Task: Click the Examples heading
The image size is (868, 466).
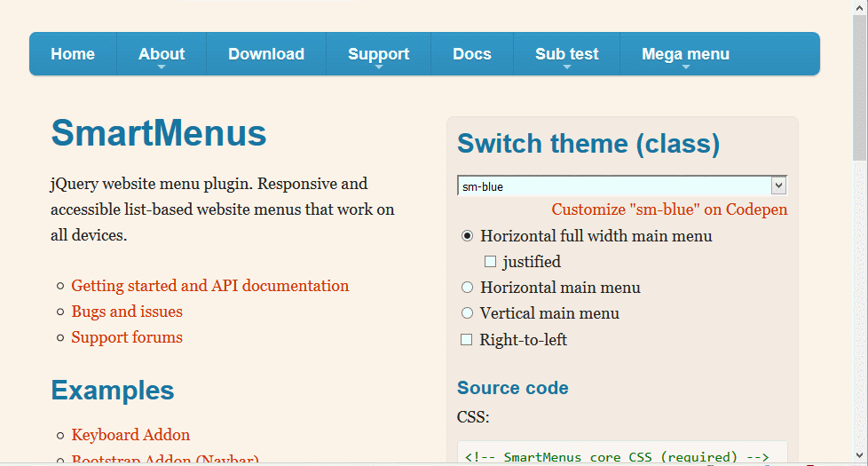Action: [113, 391]
